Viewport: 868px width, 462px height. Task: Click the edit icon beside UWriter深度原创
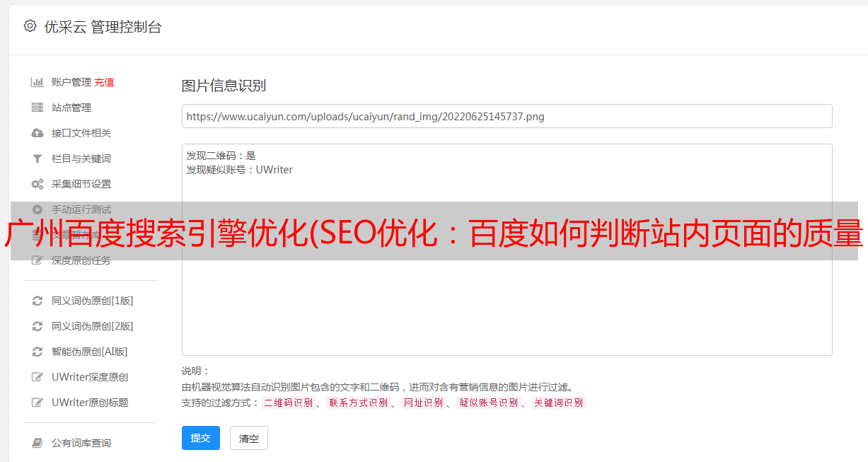[37, 377]
